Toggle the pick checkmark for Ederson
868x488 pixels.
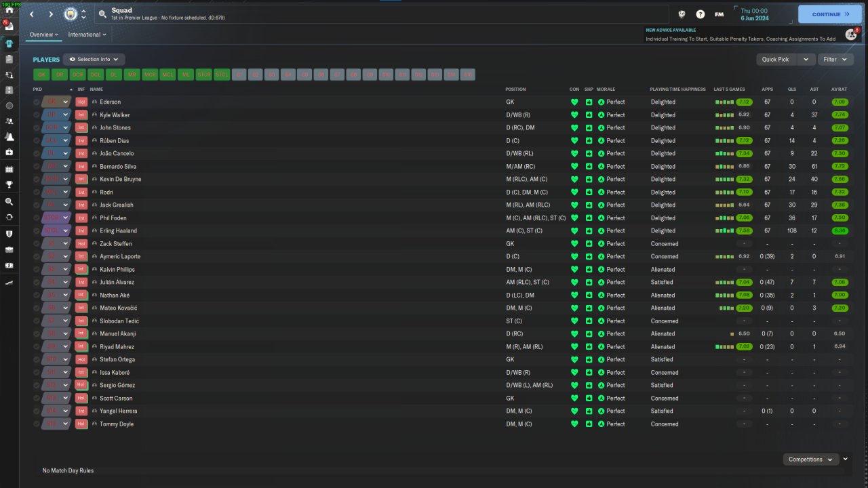click(x=37, y=102)
